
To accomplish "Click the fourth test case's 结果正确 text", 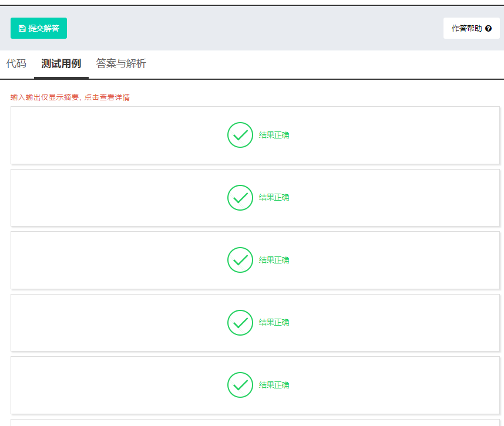I will coord(274,323).
